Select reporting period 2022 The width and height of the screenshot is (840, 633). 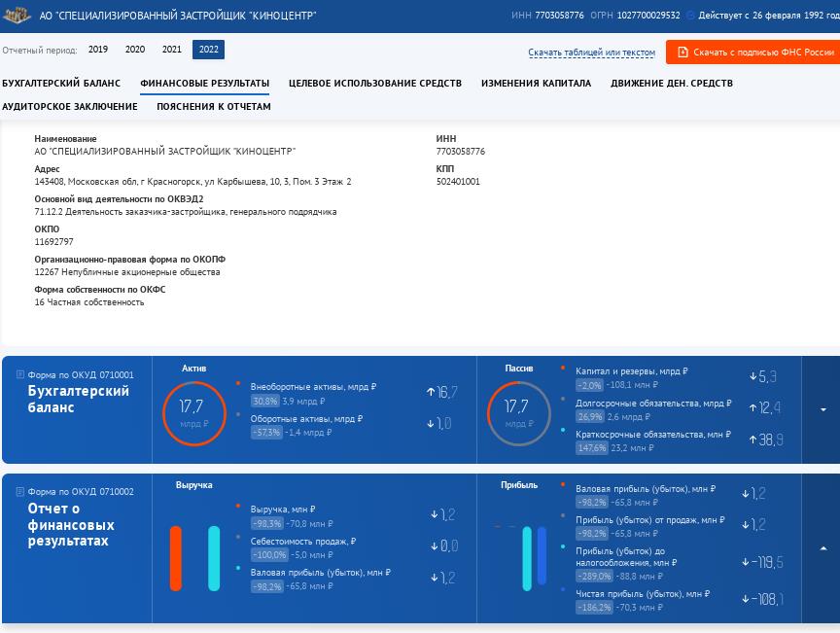tap(209, 50)
